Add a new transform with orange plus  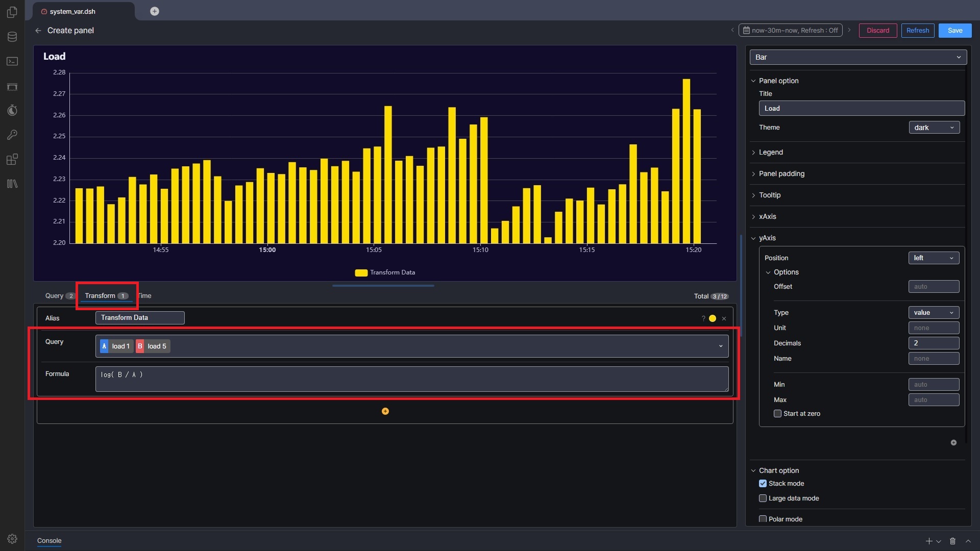[x=385, y=411]
